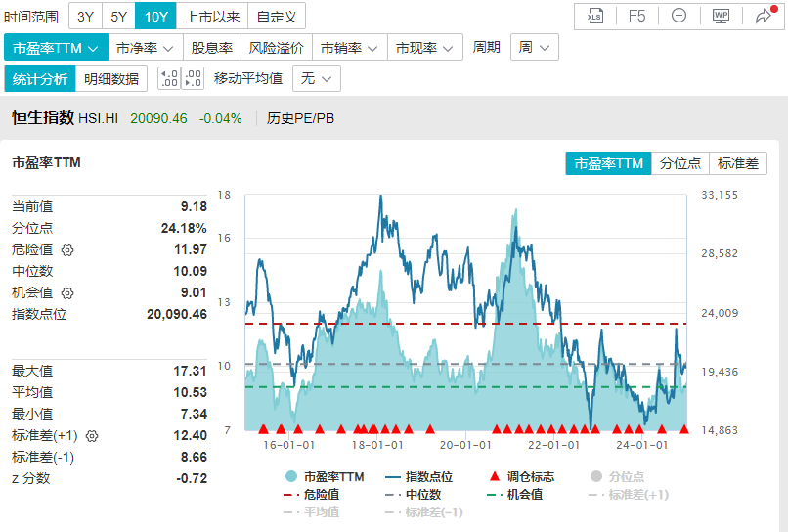The height and width of the screenshot is (532, 788).
Task: Click the 历史PE/PB link
Action: 300,118
